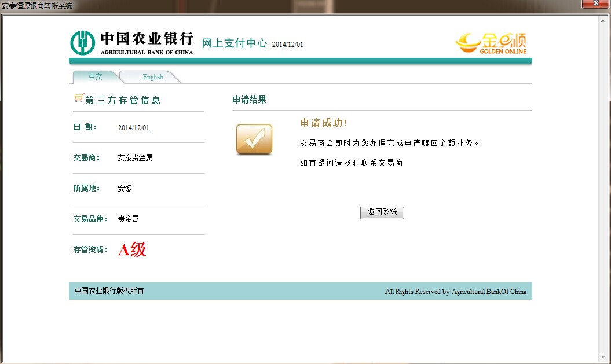The width and height of the screenshot is (611, 364).
Task: Click the Golden Online logo
Action: point(491,43)
